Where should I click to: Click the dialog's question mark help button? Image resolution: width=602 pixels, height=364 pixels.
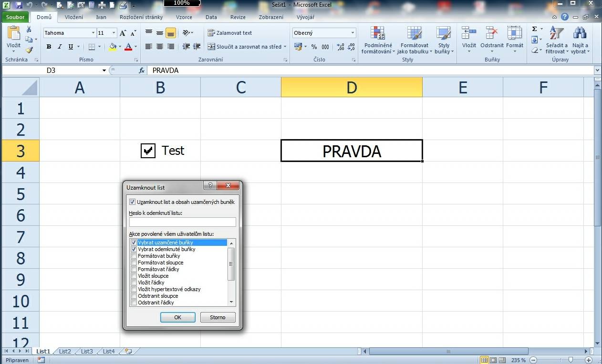tap(210, 186)
